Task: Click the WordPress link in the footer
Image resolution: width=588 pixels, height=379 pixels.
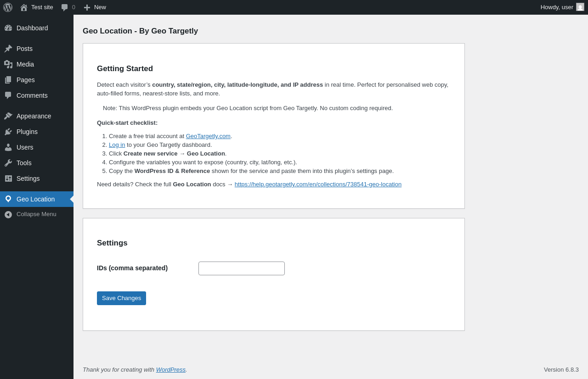Action: (171, 370)
